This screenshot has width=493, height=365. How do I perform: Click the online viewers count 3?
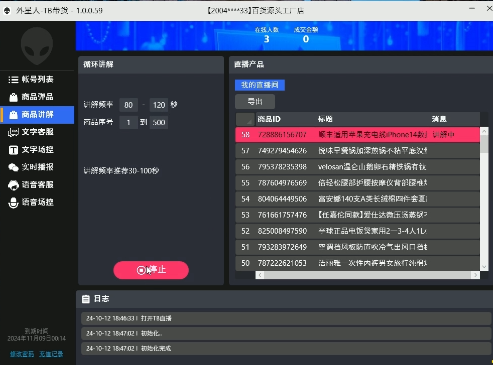pos(266,39)
